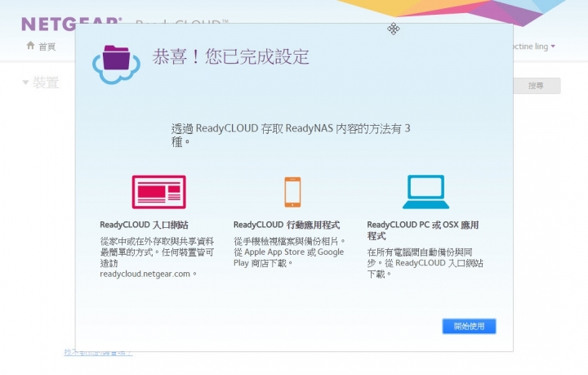Click the Apple App Store description text
This screenshot has height=375, width=588.
[x=289, y=252]
